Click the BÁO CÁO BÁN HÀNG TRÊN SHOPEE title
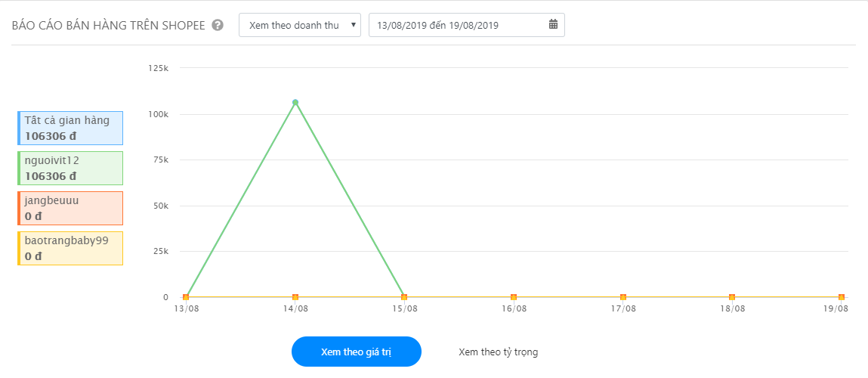The image size is (868, 378). pyautogui.click(x=109, y=25)
